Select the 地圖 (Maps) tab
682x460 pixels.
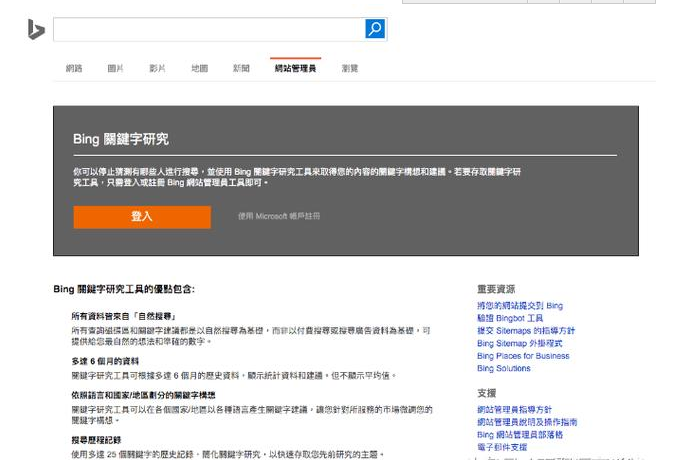point(200,69)
